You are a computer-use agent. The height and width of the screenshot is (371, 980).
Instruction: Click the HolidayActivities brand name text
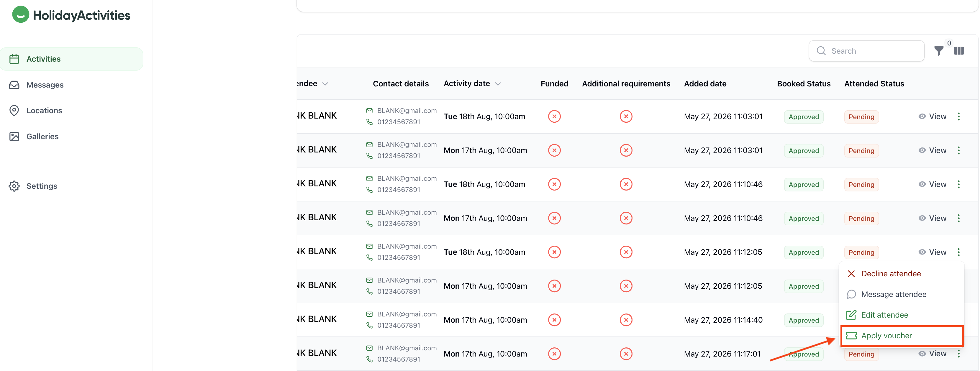tap(81, 15)
